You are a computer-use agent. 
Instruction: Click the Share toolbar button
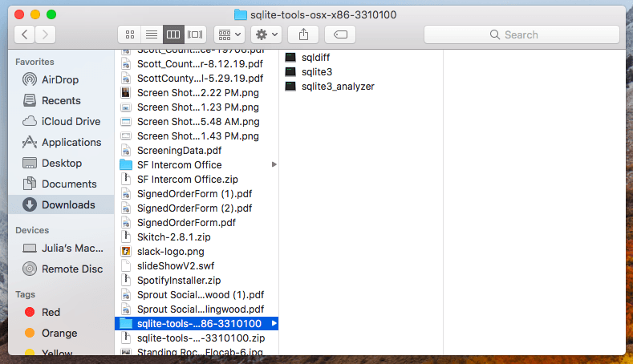pos(303,34)
